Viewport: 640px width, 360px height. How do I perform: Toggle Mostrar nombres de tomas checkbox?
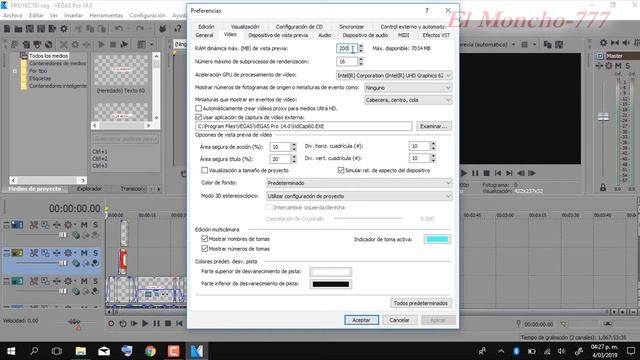[x=204, y=239]
